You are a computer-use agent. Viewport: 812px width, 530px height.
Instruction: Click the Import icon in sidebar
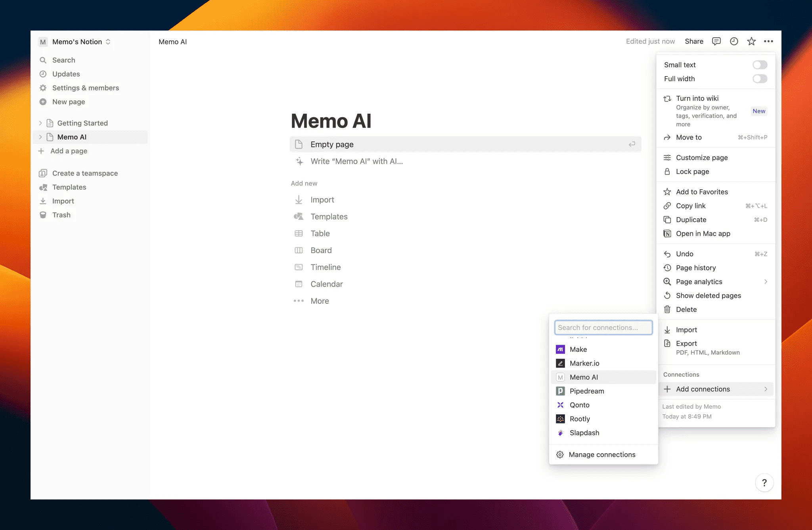click(x=44, y=200)
